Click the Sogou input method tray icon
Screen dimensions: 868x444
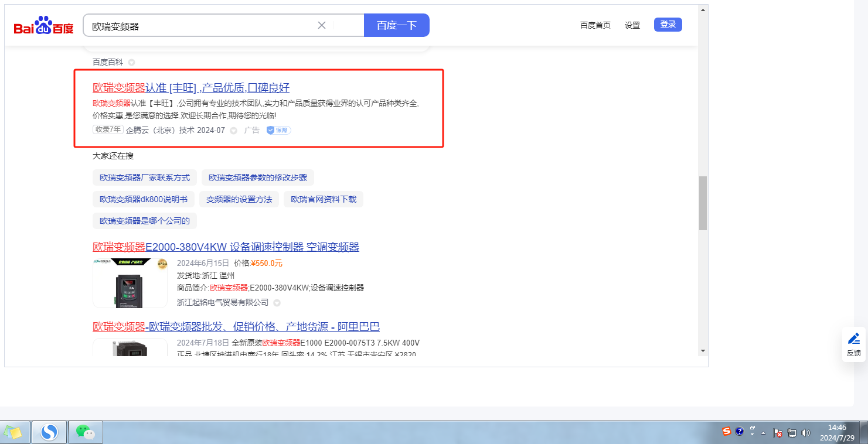coord(727,431)
